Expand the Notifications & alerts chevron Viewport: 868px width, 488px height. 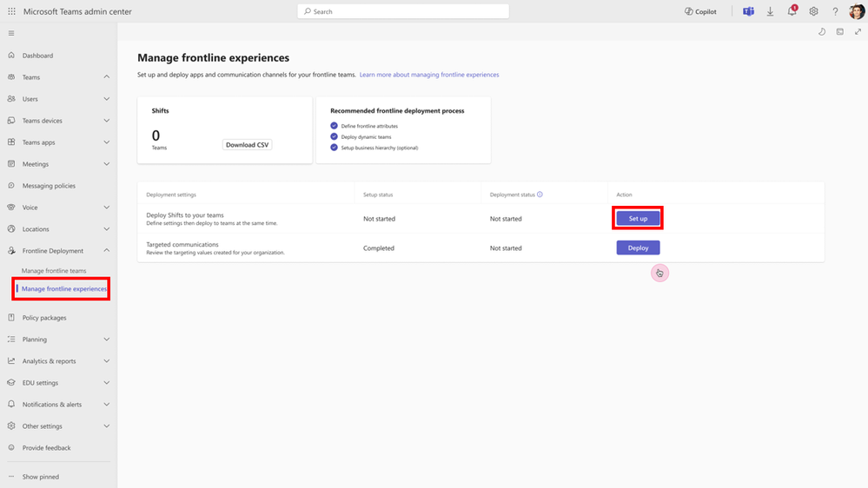point(106,405)
